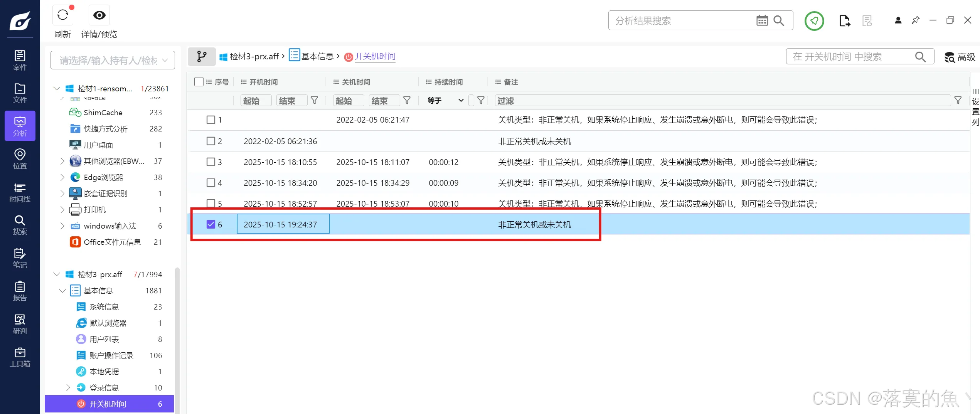Open the 设置列 column settings button
Viewport: 980px width, 414px height.
[975, 108]
